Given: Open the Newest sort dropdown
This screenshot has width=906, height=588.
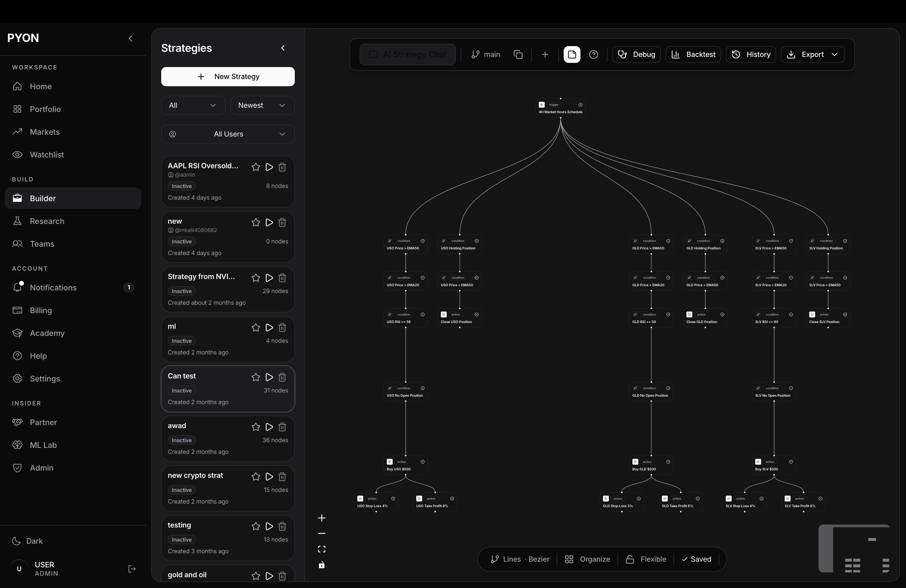Looking at the screenshot, I should click(262, 105).
